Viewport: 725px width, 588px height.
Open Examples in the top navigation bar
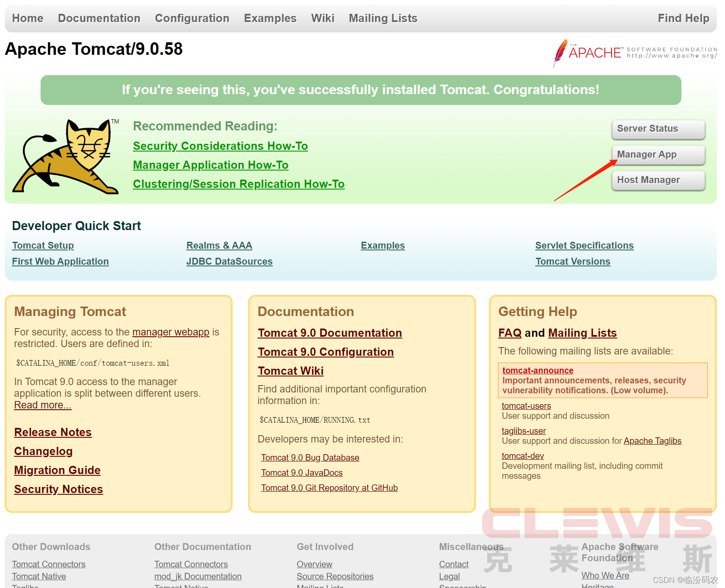270,18
